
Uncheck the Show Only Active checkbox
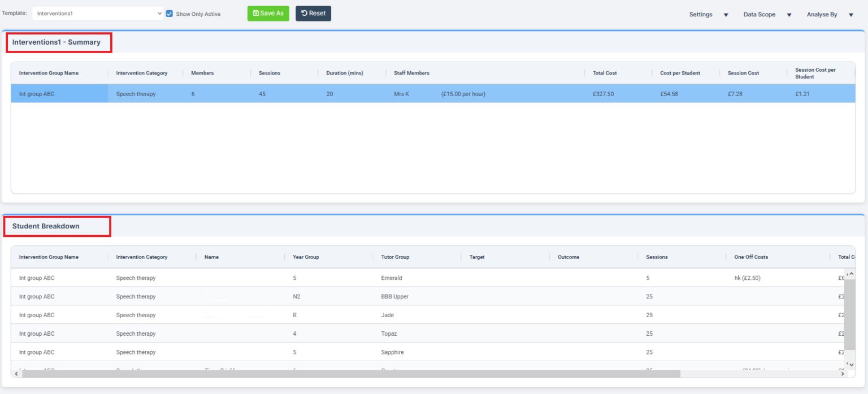pos(170,13)
